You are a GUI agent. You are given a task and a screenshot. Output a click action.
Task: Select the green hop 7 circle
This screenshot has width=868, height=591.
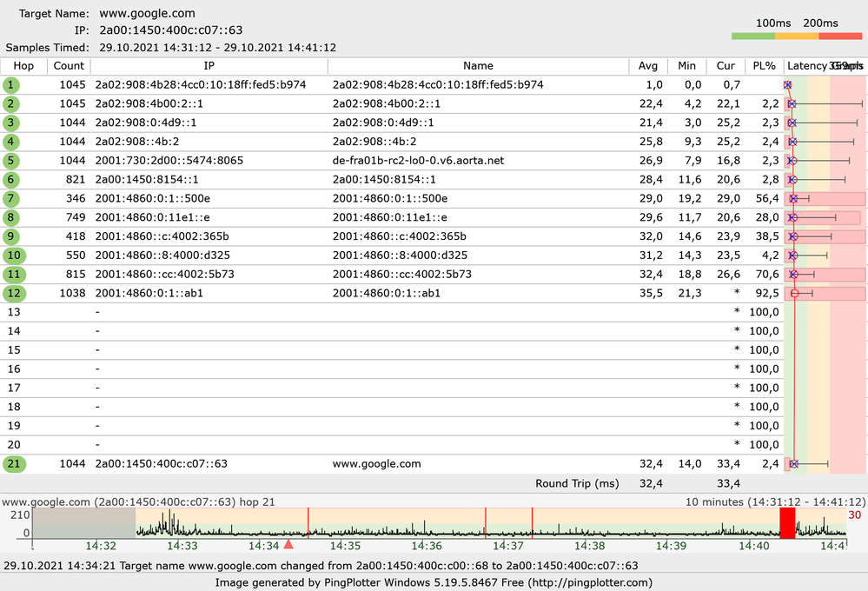click(x=11, y=199)
